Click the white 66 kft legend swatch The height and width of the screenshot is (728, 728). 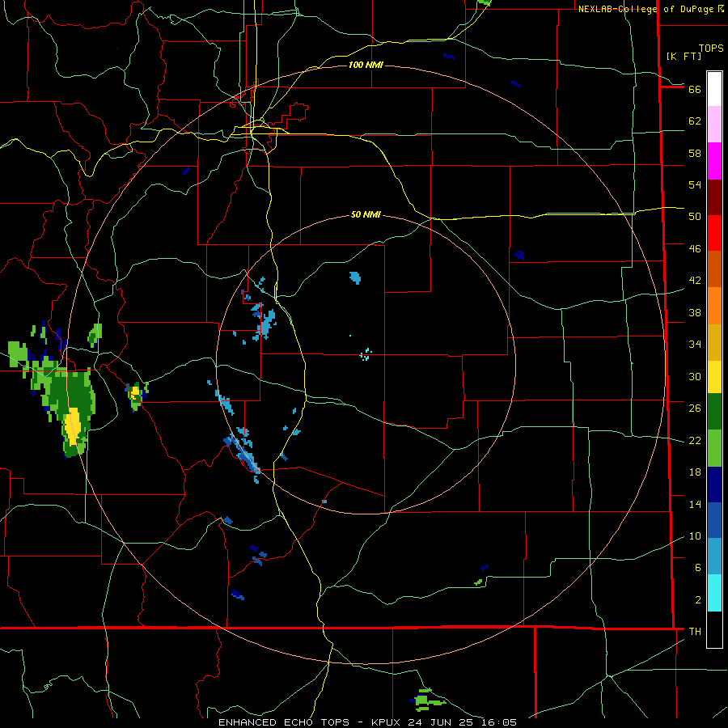coord(714,89)
